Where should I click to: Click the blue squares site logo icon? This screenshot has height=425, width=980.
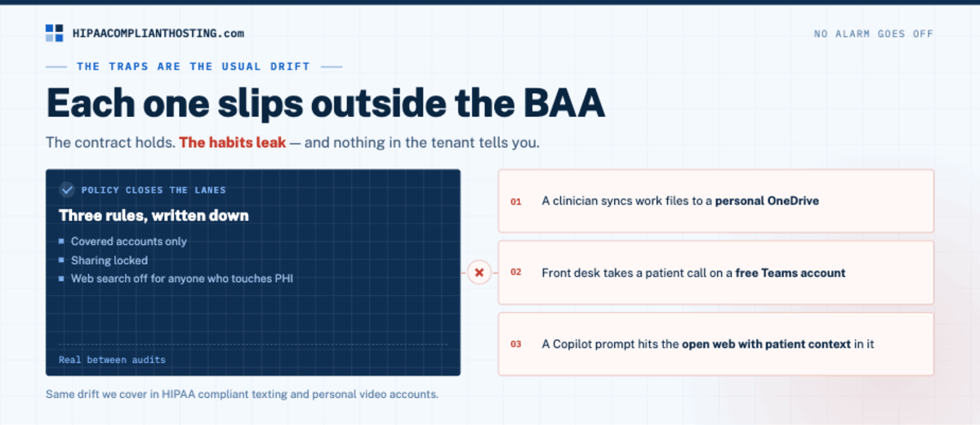[x=54, y=33]
